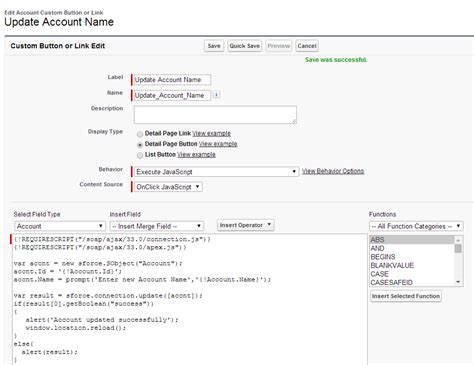Open View example link for List Button
Screen dimensions: 474x365
click(x=196, y=155)
